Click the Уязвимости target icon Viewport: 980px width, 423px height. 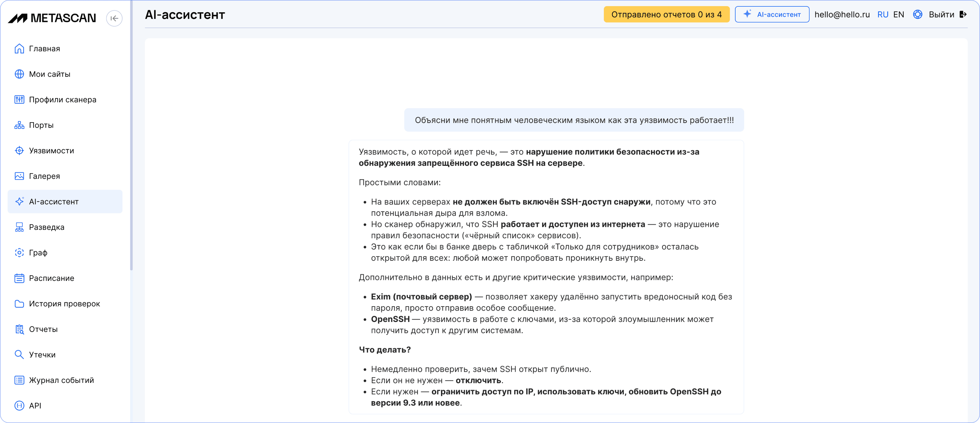(19, 151)
